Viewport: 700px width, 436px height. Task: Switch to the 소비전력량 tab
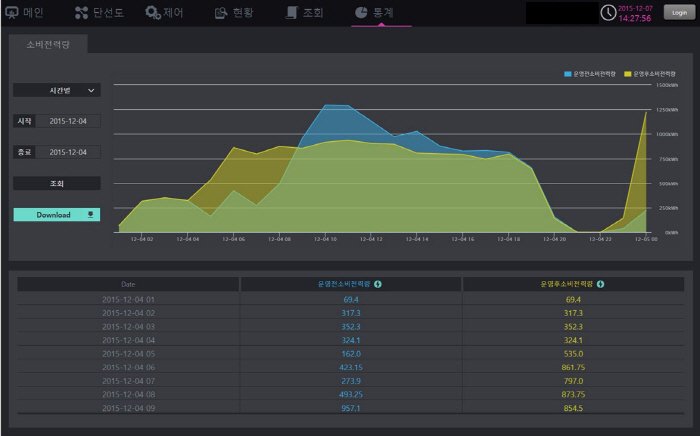(48, 45)
